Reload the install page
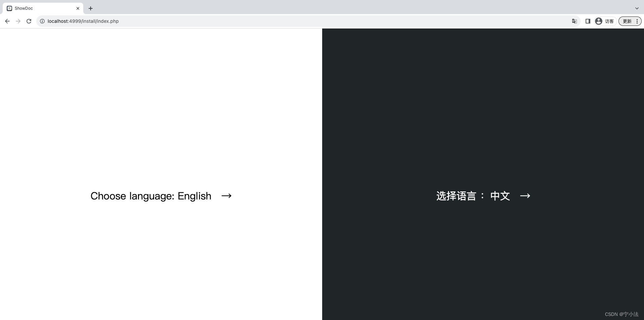Image resolution: width=644 pixels, height=320 pixels. click(x=29, y=21)
